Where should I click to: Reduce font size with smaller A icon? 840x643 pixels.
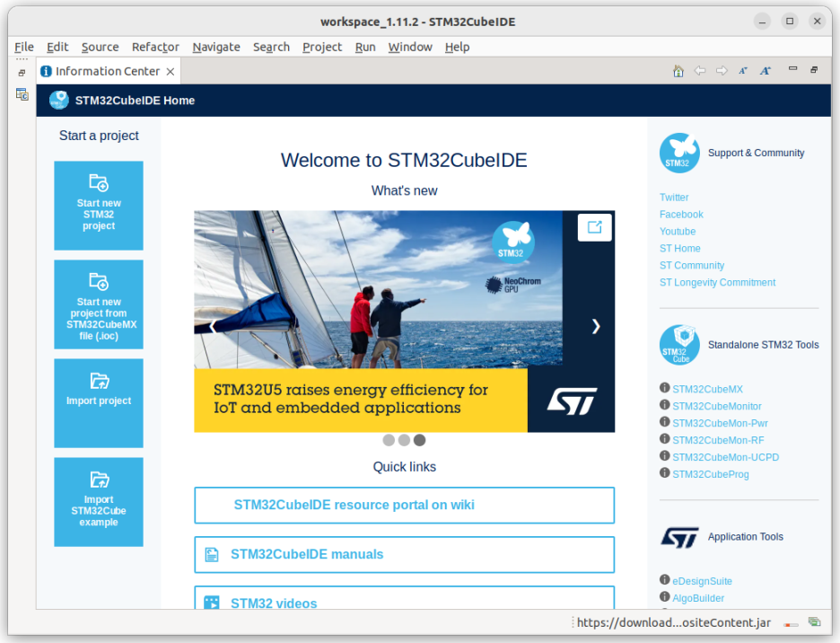coord(743,71)
